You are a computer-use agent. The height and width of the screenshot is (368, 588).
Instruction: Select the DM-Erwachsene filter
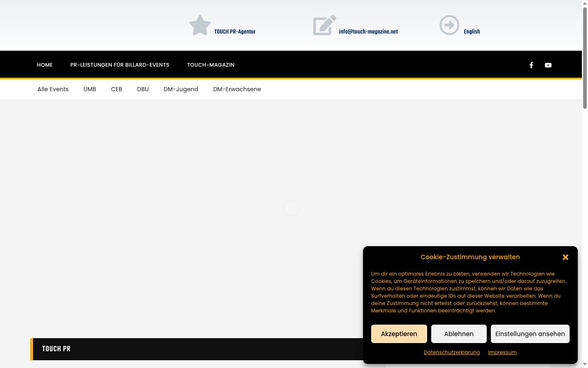coord(237,89)
